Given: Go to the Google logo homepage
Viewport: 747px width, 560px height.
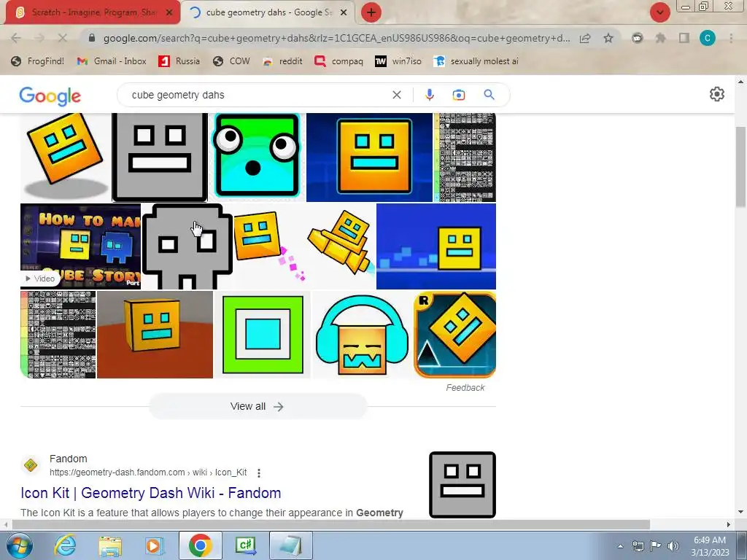Looking at the screenshot, I should click(50, 96).
